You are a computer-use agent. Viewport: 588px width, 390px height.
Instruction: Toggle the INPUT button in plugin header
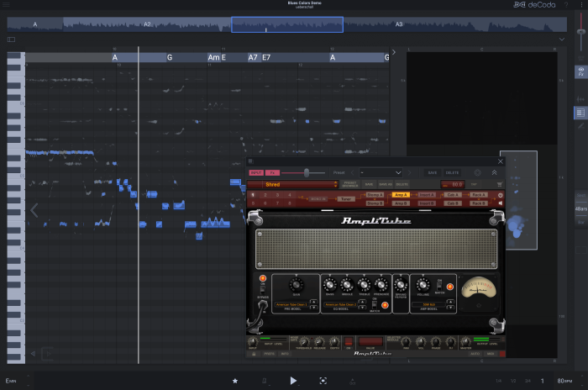[x=256, y=172]
